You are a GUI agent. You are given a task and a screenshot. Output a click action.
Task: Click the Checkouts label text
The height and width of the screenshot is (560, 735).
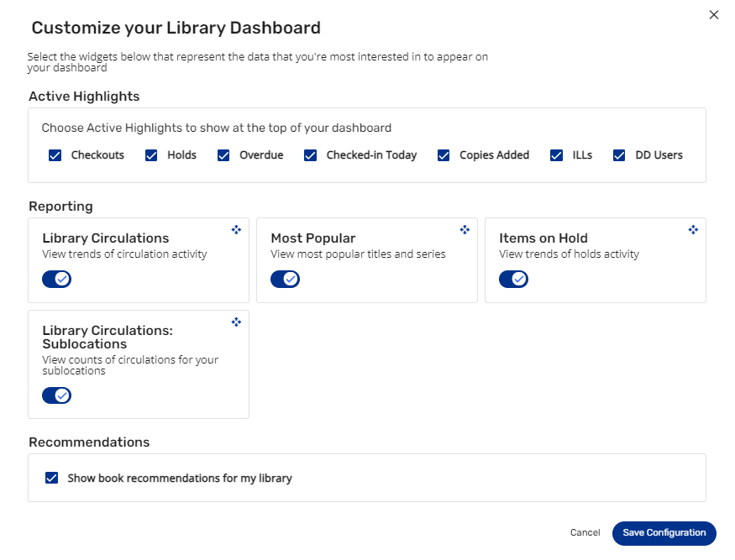pyautogui.click(x=97, y=155)
